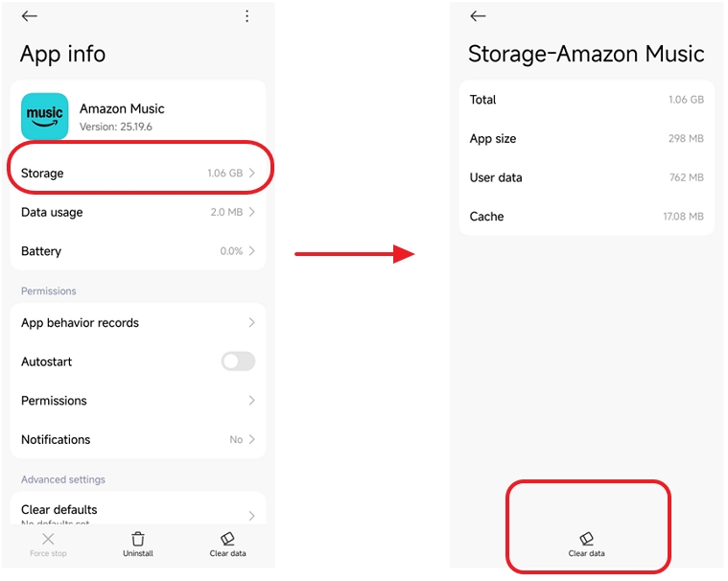Go back from Storage-Amazon Music screen
Image resolution: width=728 pixels, height=581 pixels.
tap(478, 16)
